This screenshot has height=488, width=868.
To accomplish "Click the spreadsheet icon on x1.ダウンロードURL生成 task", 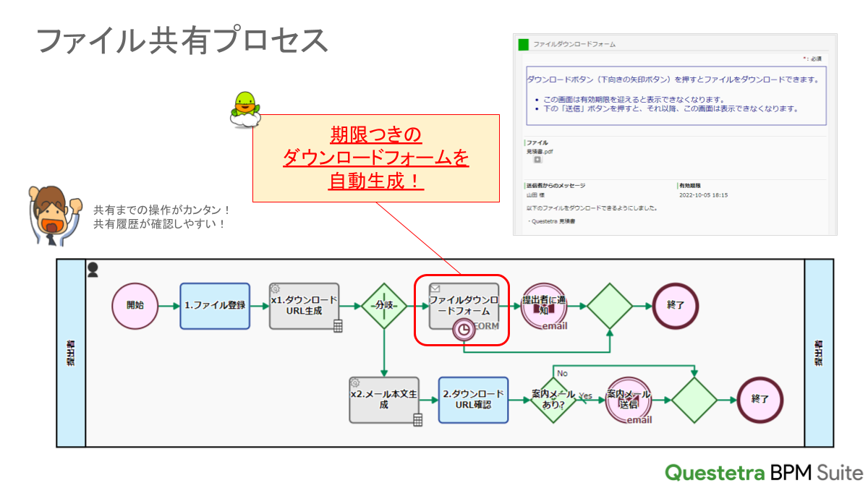I will click(x=339, y=325).
